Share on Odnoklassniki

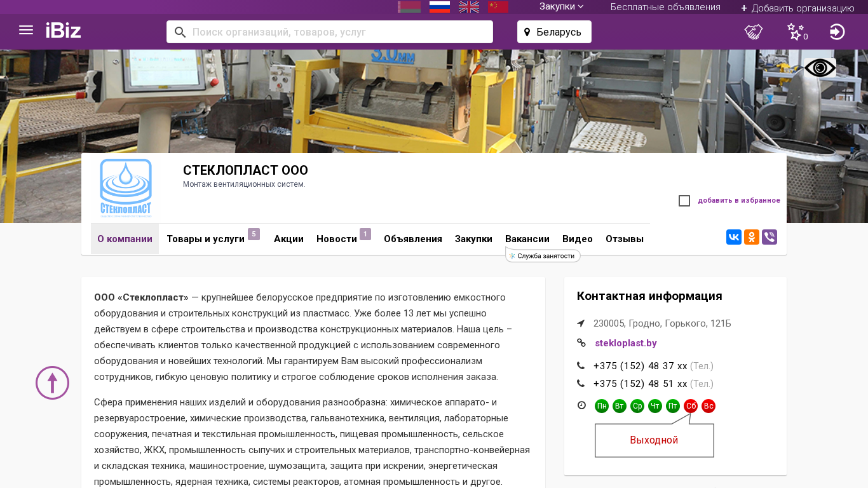(752, 237)
